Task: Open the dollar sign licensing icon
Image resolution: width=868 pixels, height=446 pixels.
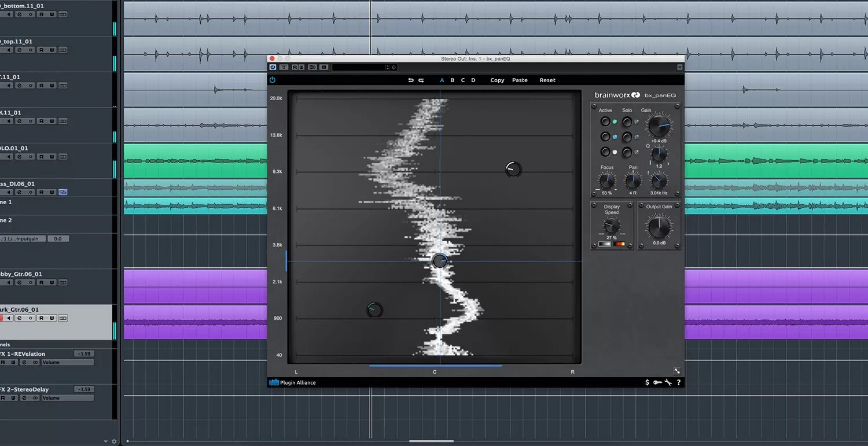Action: pos(647,382)
